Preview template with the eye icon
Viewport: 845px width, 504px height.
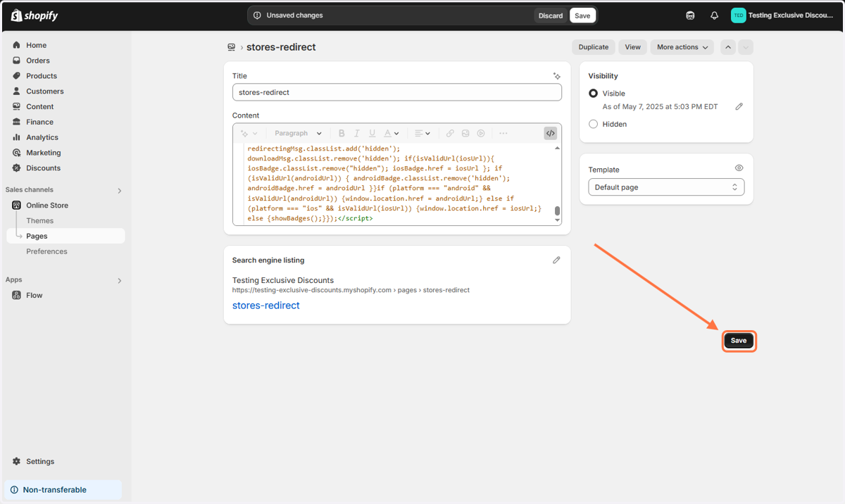tap(739, 168)
